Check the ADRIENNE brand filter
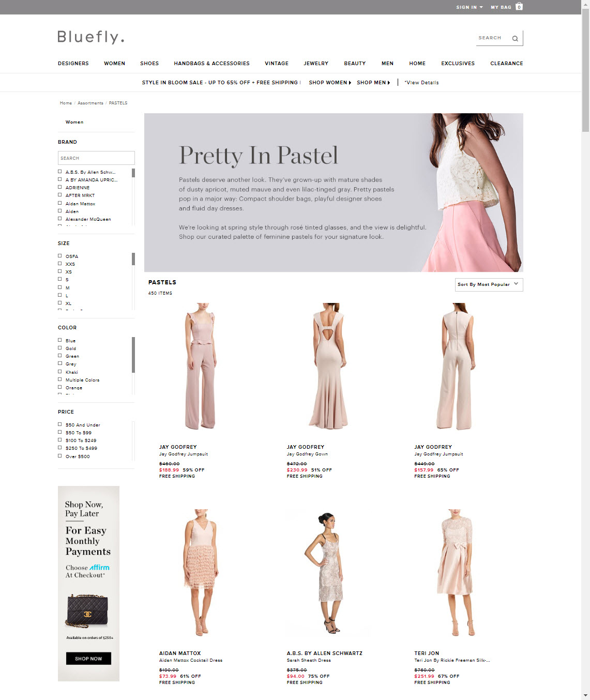 click(60, 187)
